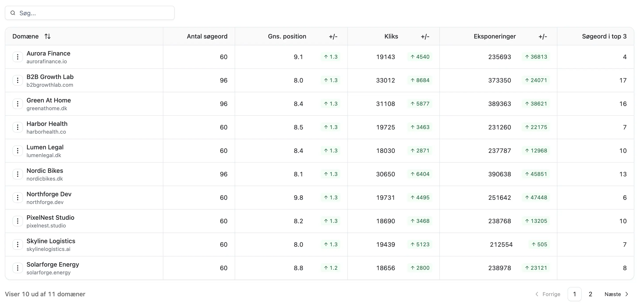Open the three-dot menu for Aurora Finance
The width and height of the screenshot is (644, 308).
[17, 57]
